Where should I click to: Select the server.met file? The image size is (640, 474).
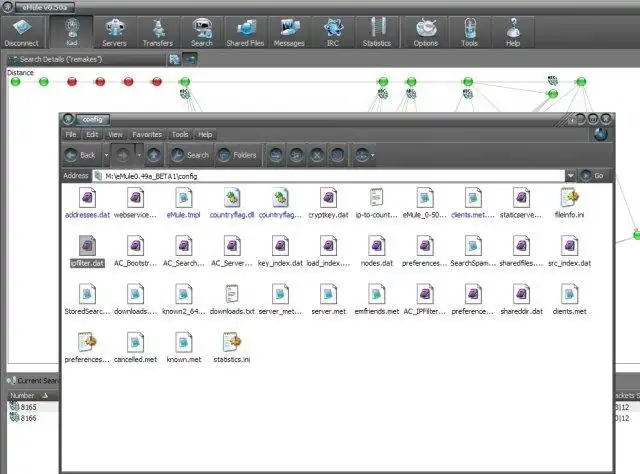tap(329, 299)
